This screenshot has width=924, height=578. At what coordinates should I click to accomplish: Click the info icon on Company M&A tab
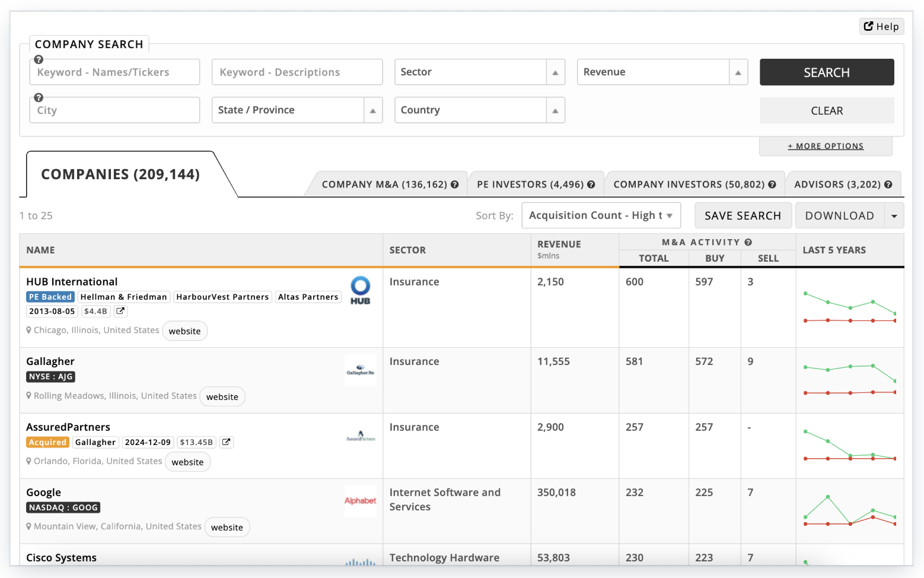tap(455, 185)
